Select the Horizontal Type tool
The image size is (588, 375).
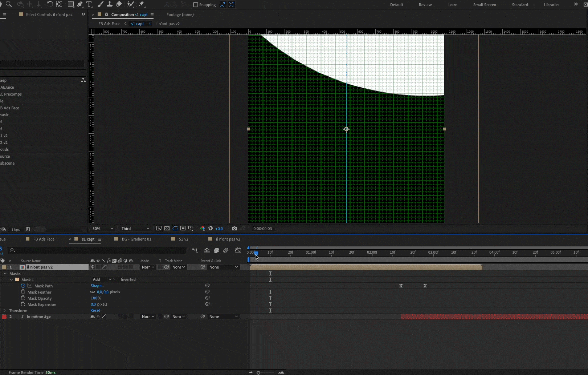pyautogui.click(x=89, y=4)
